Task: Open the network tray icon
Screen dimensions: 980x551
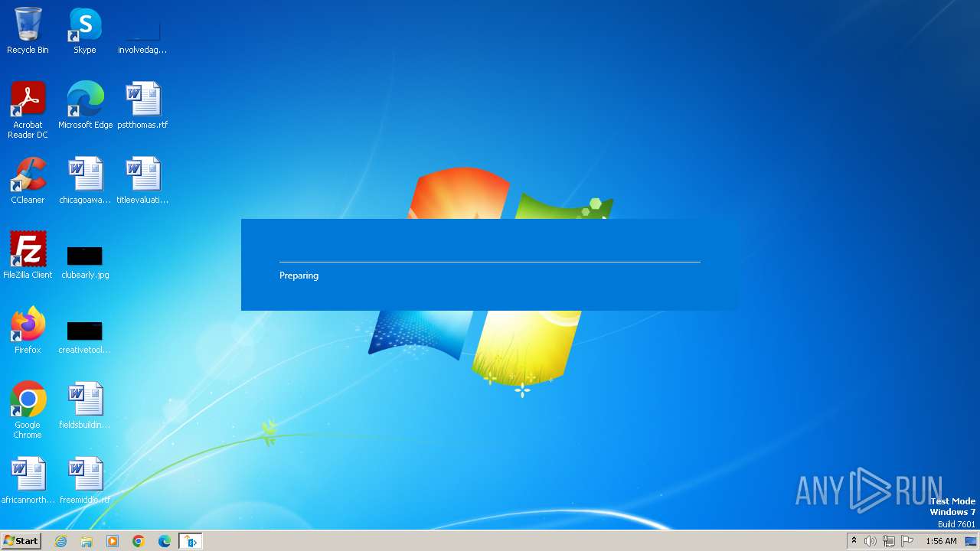Action: (x=889, y=541)
